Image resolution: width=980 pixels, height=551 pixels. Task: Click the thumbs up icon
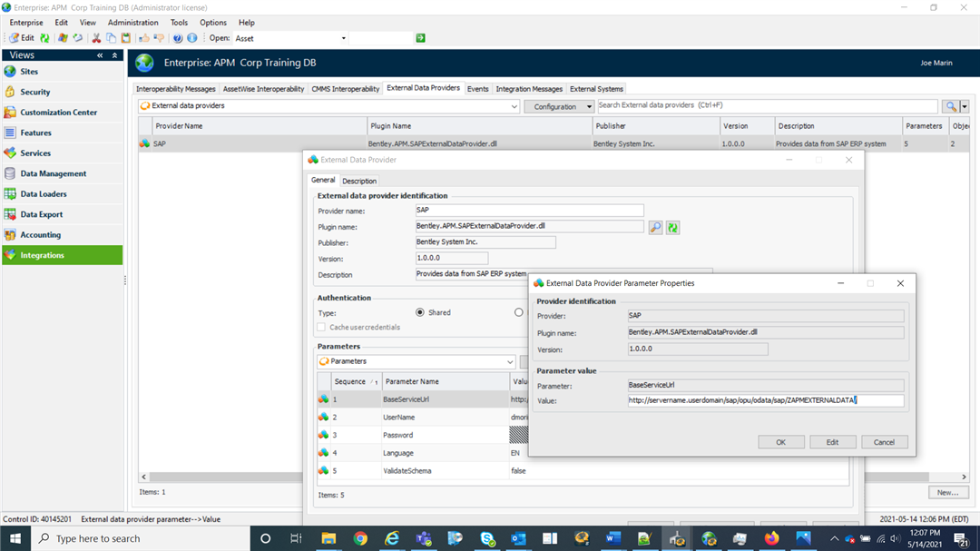[x=144, y=38]
